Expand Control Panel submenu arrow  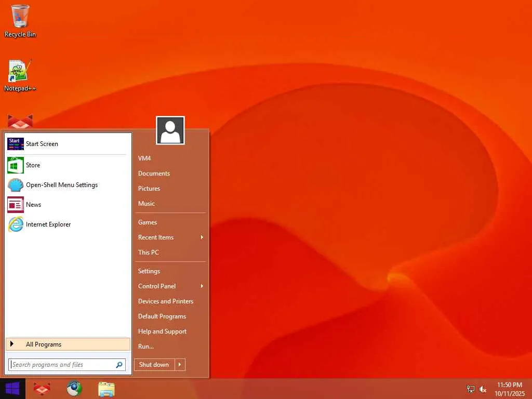(x=202, y=286)
